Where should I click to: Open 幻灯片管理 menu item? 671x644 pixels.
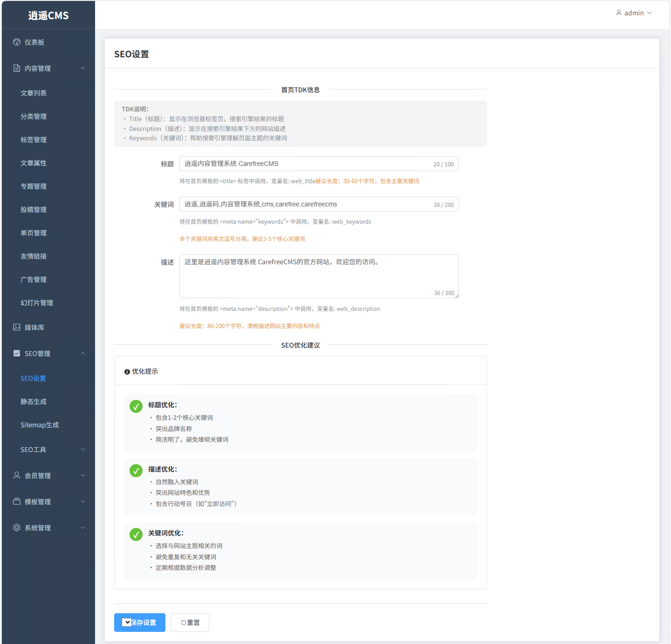(48, 303)
